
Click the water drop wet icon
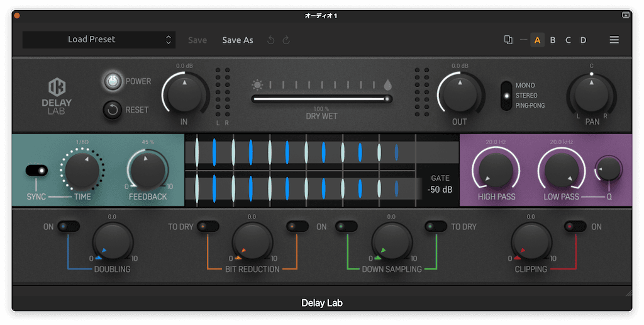[x=387, y=85]
